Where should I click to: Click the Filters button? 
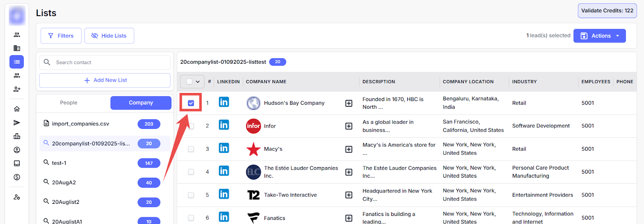point(61,36)
